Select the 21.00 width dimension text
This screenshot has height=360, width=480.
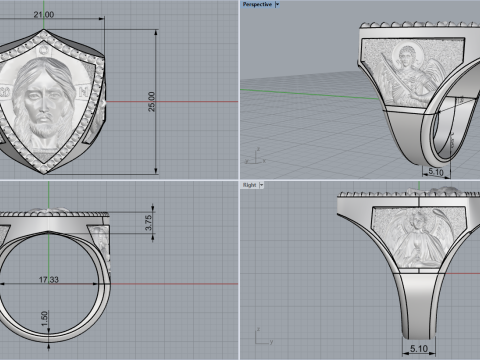[44, 15]
